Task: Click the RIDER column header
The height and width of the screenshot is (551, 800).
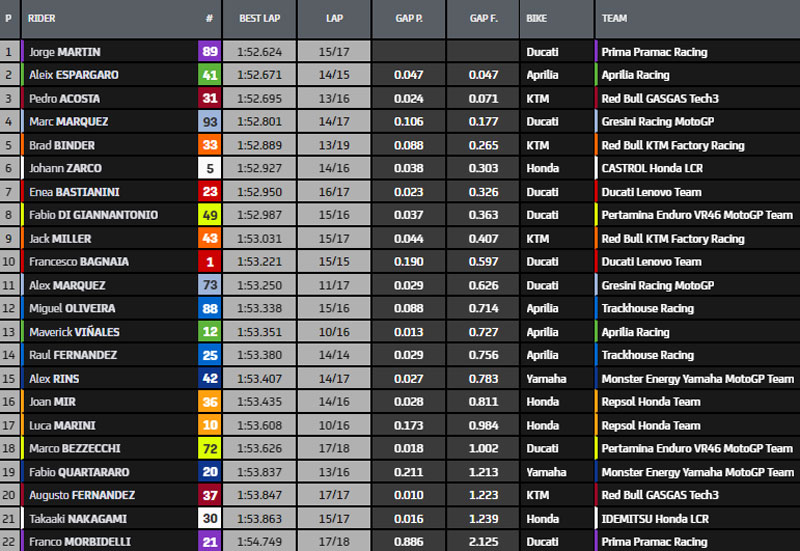Action: tap(42, 19)
